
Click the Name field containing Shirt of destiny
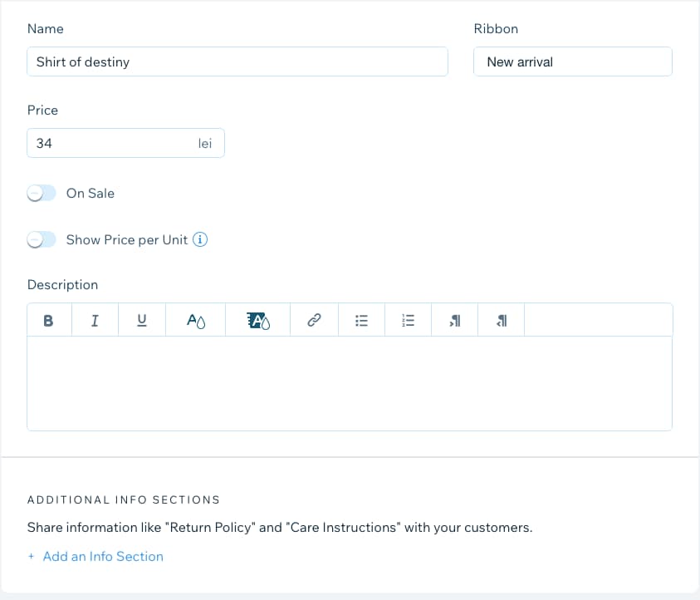[x=237, y=61]
